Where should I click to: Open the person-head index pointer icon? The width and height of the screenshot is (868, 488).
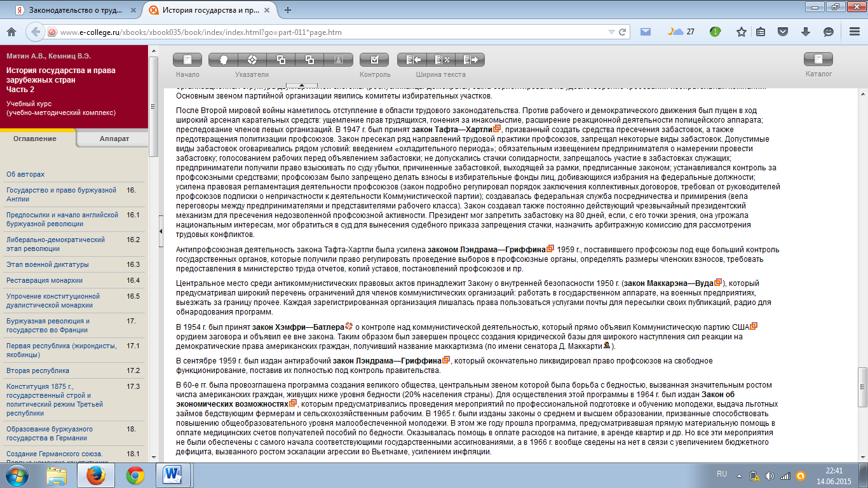click(224, 60)
